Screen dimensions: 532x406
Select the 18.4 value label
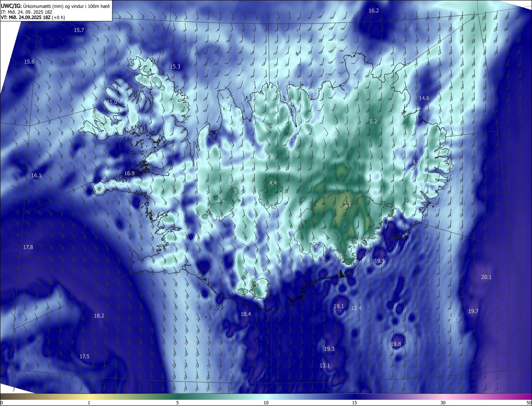click(246, 314)
